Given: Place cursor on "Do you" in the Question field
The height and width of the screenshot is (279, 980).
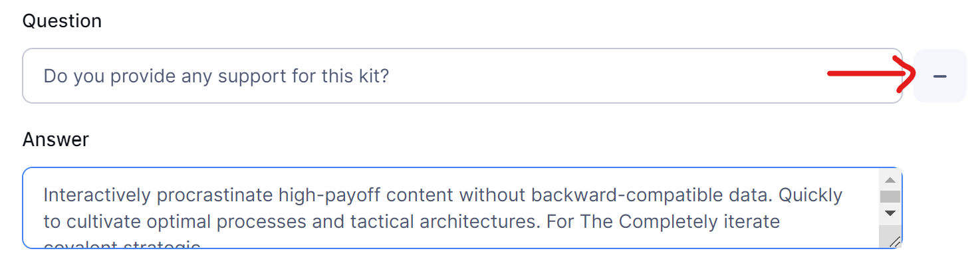Looking at the screenshot, I should 74,76.
